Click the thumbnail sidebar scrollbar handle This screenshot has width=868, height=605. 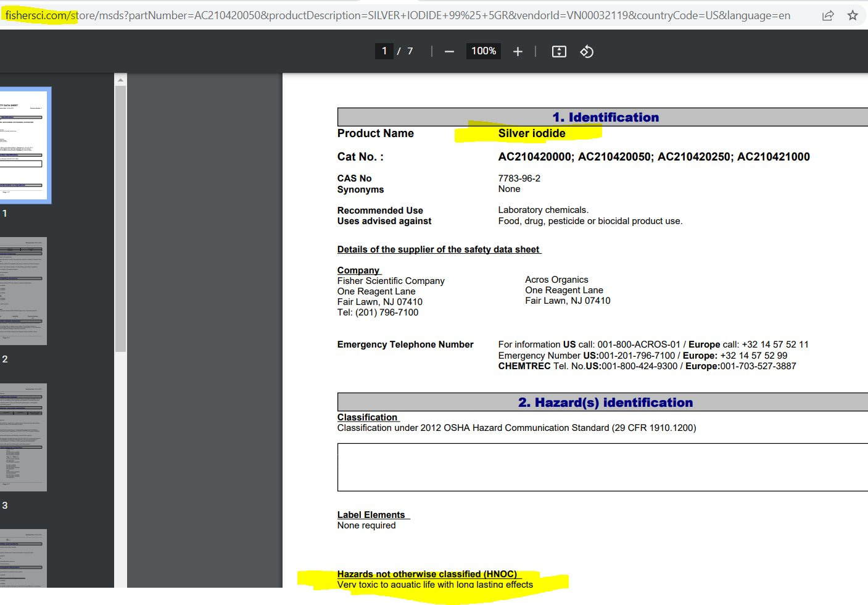(x=120, y=219)
